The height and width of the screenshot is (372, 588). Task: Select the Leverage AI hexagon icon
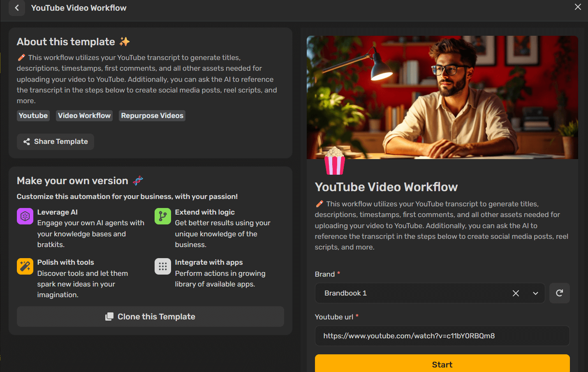(x=25, y=216)
